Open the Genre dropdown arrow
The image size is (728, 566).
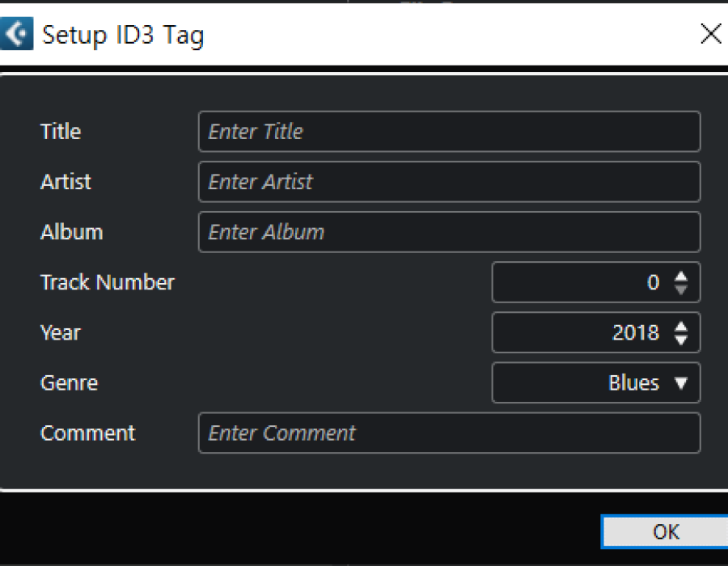[681, 382]
